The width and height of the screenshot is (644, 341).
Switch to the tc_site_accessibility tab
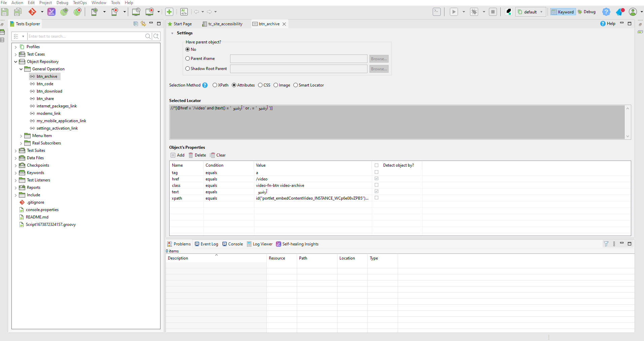coord(225,24)
